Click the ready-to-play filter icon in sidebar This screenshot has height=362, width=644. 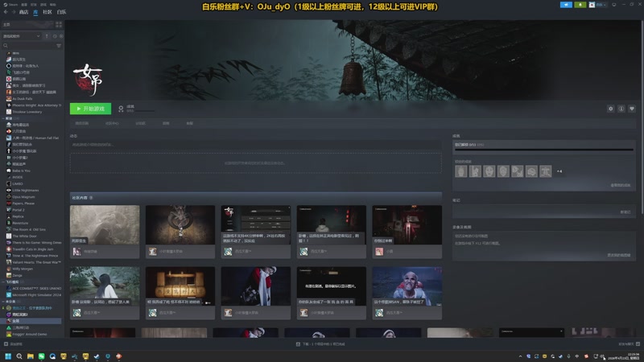tap(61, 36)
